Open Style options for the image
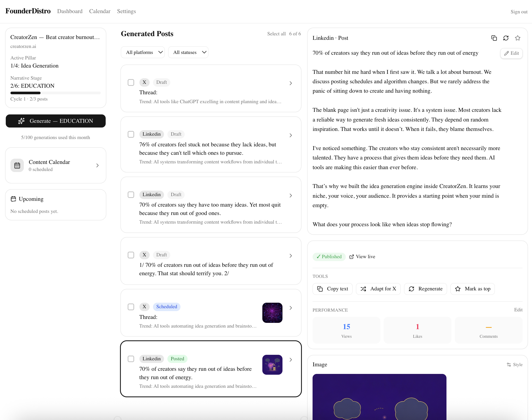Viewport: 532px width, 420px height. point(515,364)
